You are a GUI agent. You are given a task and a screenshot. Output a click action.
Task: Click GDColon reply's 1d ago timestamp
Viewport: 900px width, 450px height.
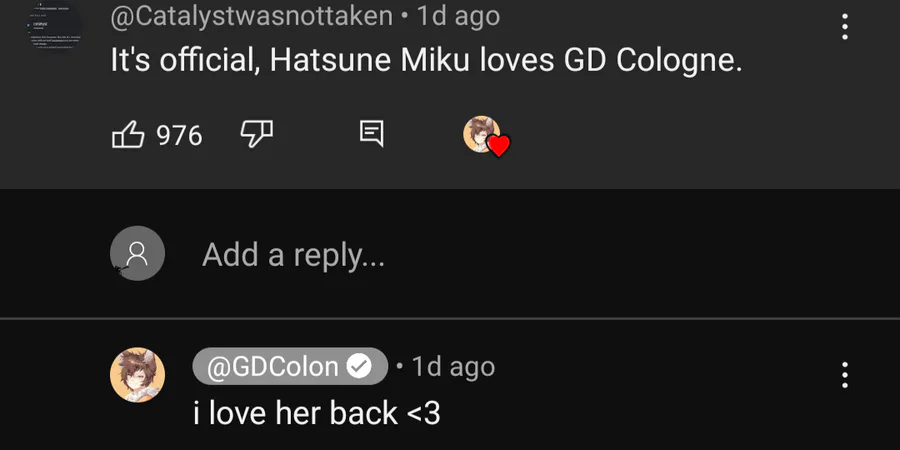pos(453,367)
